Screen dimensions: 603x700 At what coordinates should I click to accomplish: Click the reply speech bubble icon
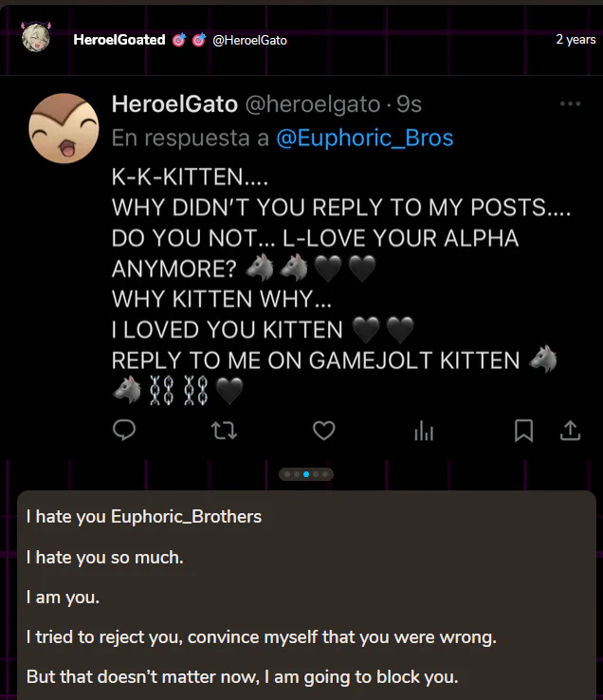[x=124, y=431]
